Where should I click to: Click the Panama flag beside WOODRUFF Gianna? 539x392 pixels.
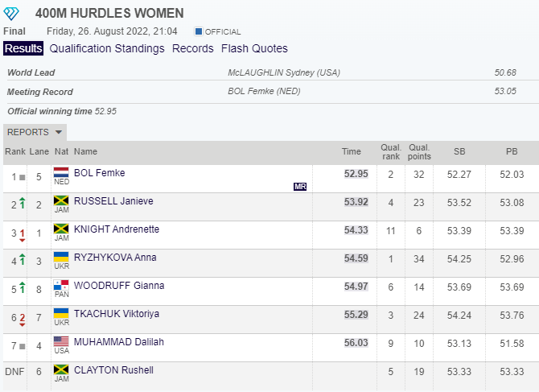[x=61, y=286]
